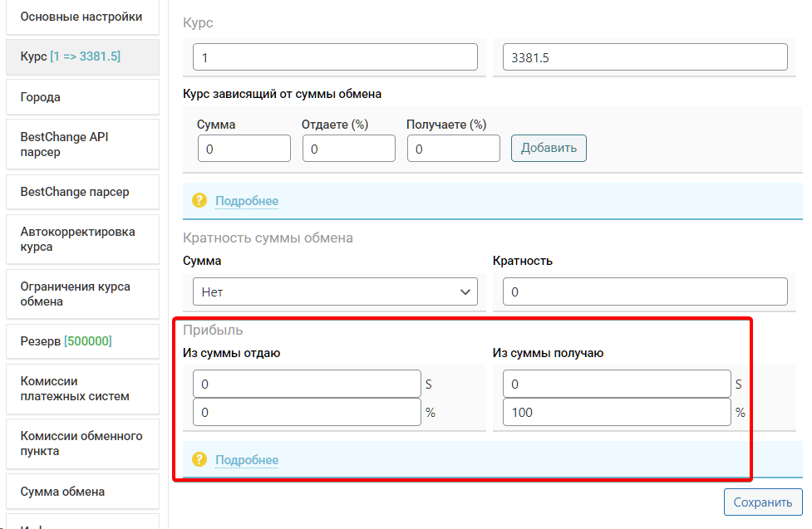Open Комиссии обменного пункта tab
The height and width of the screenshot is (529, 812).
pyautogui.click(x=81, y=443)
